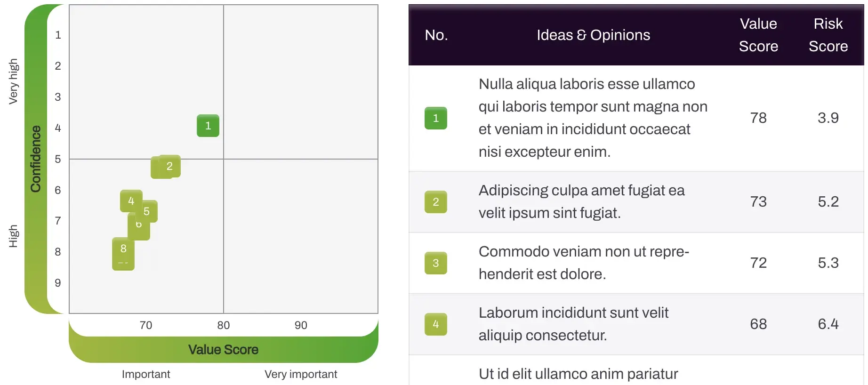Click the risk score 5.2 cell
Viewport: 868px width, 385px height.
828,202
